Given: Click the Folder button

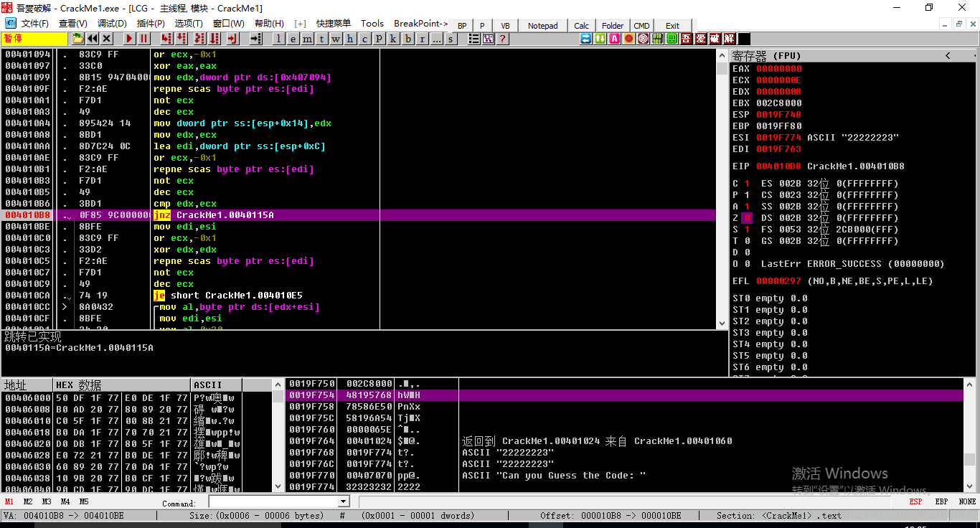Looking at the screenshot, I should tap(613, 25).
